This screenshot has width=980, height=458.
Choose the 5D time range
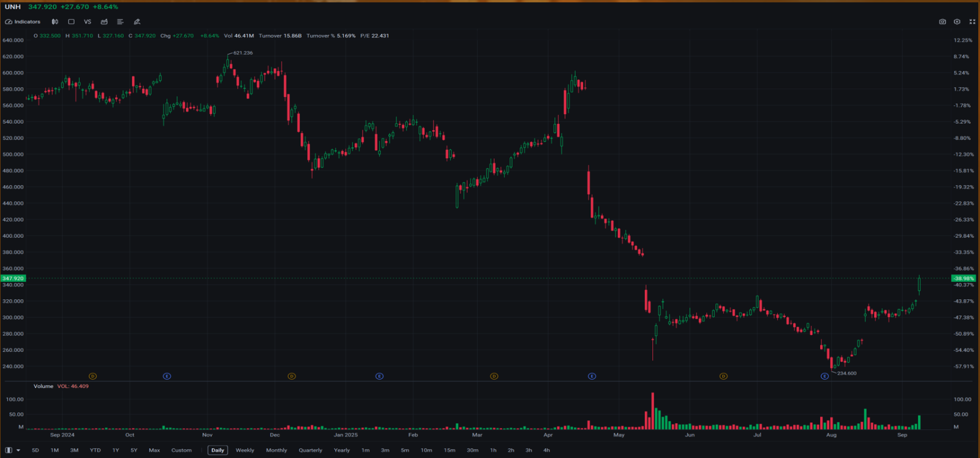(x=36, y=450)
